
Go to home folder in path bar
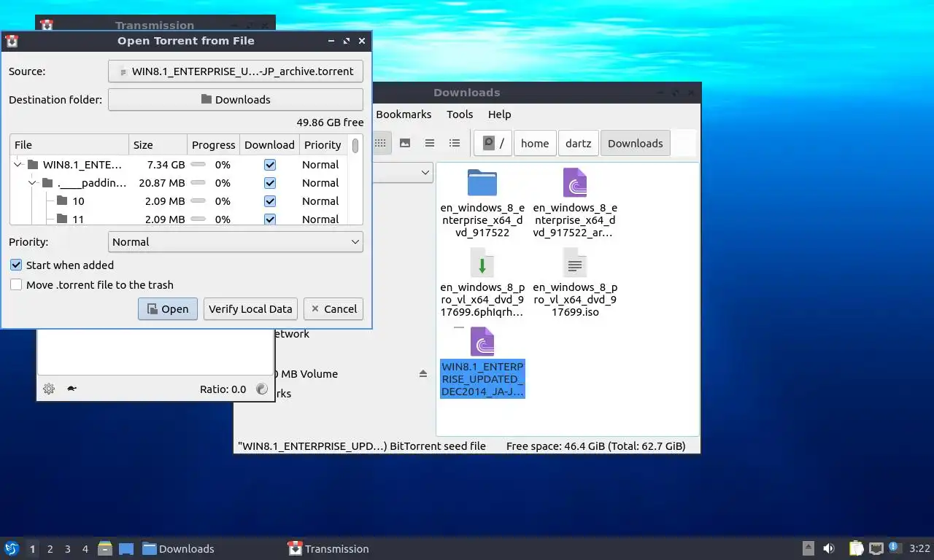[x=535, y=143]
